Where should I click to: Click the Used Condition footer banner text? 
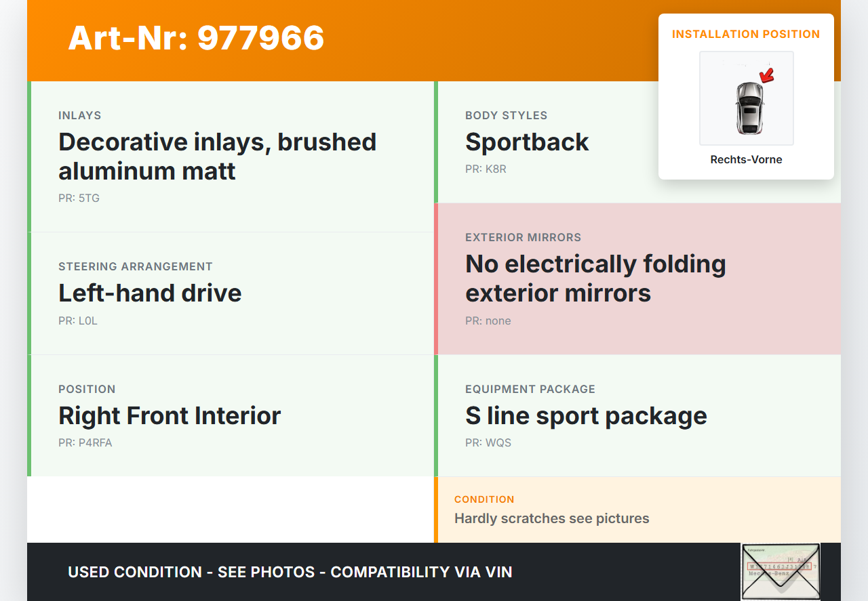(x=290, y=572)
